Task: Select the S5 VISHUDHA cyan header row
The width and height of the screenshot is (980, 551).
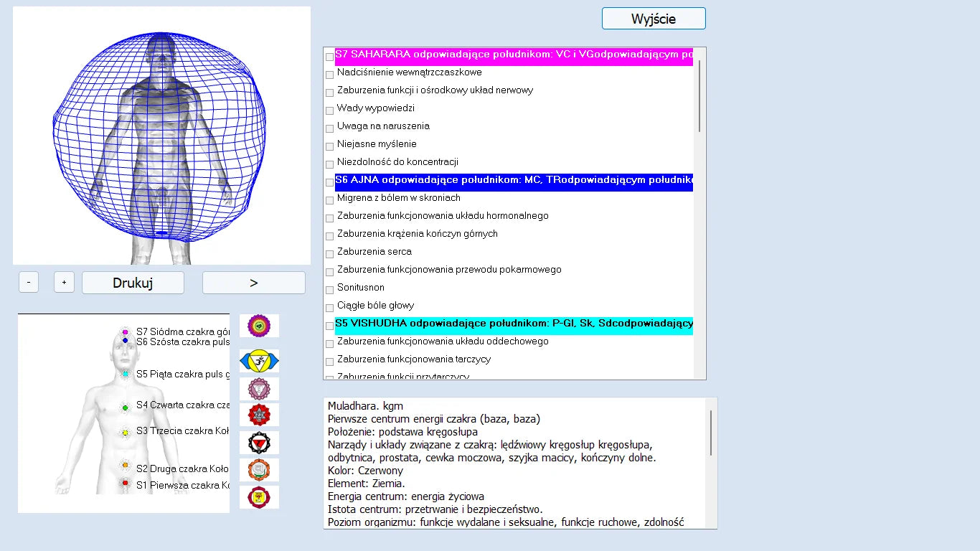Action: pyautogui.click(x=514, y=325)
